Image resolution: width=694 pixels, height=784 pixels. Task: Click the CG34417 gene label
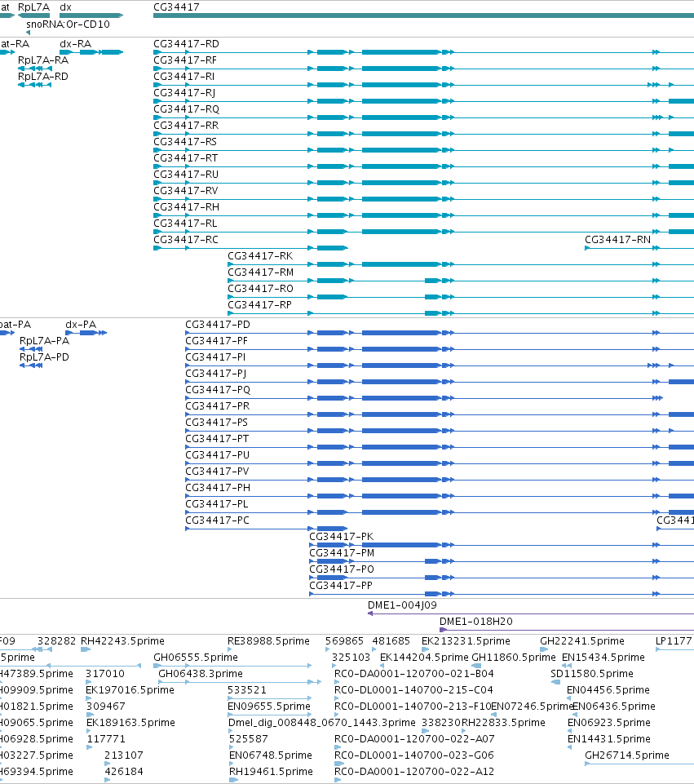tap(176, 7)
